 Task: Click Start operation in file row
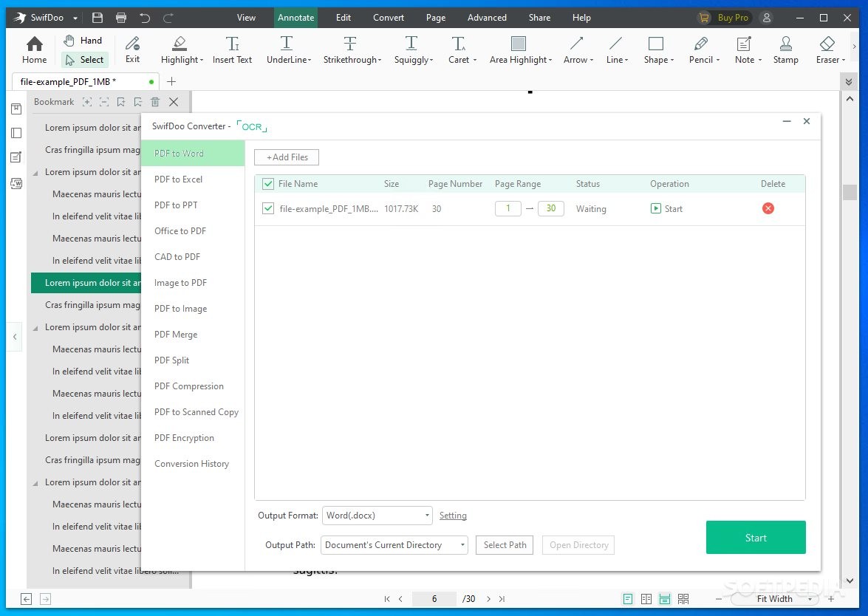click(x=666, y=208)
